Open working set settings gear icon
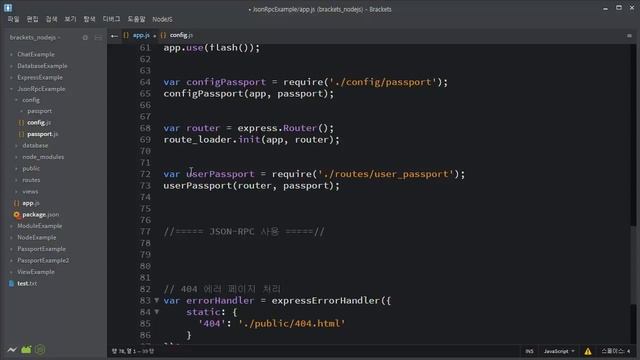 click(x=85, y=38)
